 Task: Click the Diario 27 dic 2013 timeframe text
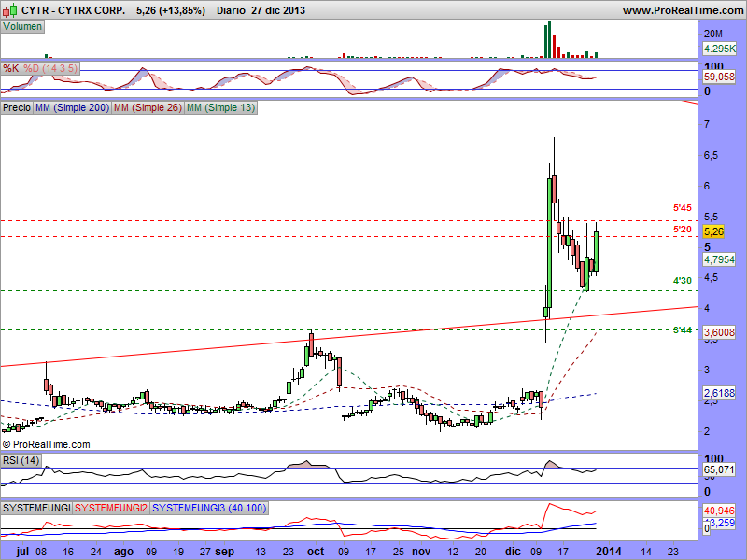point(261,10)
